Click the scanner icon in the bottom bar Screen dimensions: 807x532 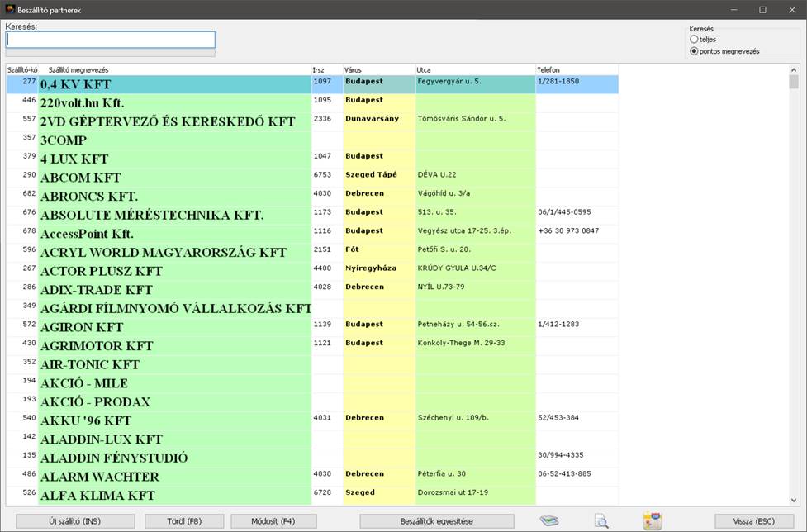(549, 520)
